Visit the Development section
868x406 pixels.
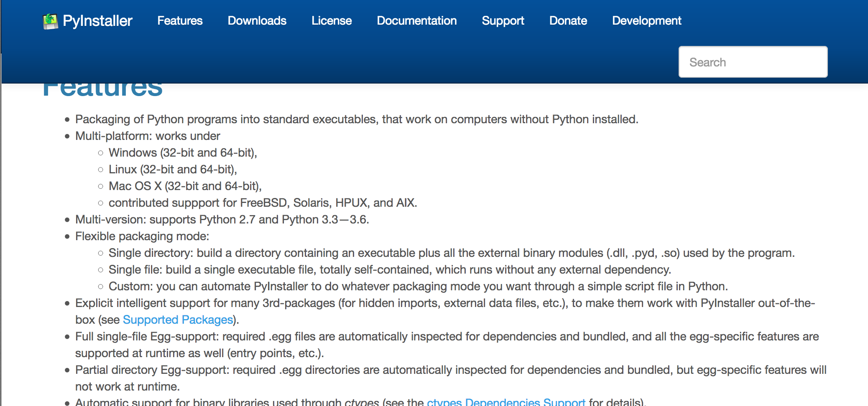coord(646,20)
